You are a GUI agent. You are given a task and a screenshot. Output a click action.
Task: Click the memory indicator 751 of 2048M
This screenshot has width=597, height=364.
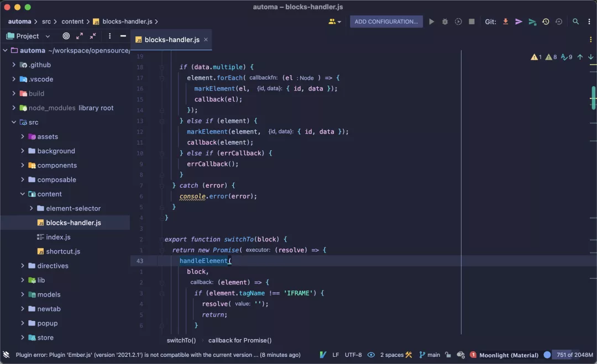[x=574, y=355]
